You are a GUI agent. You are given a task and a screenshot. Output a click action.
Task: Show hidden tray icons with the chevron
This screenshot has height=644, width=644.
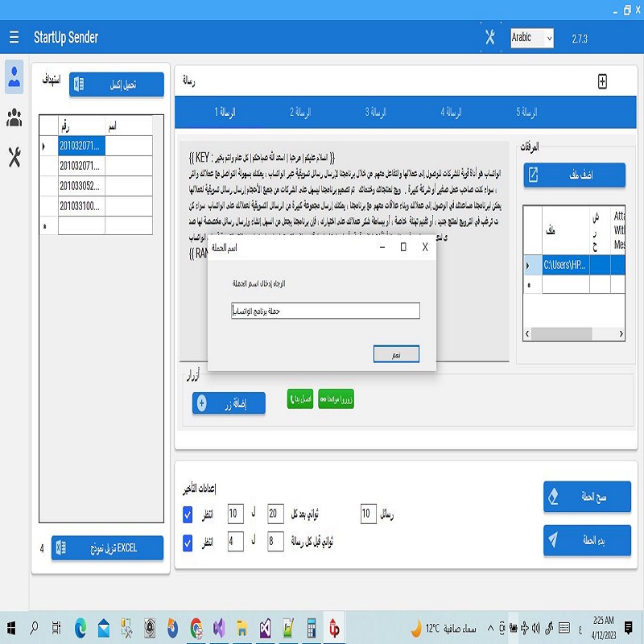tap(490, 628)
